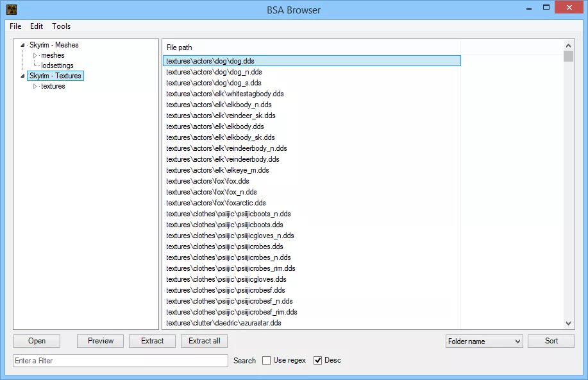Select the textures folder in tree
The image size is (588, 380).
(53, 86)
